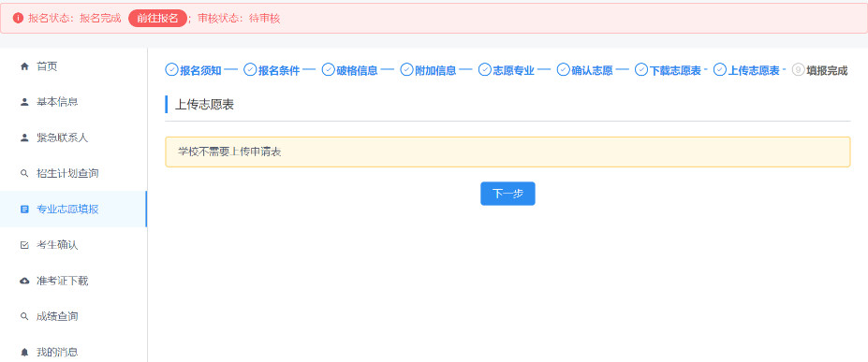Image resolution: width=868 pixels, height=362 pixels.
Task: Click the text 审核状态：待审核
Action: click(239, 18)
